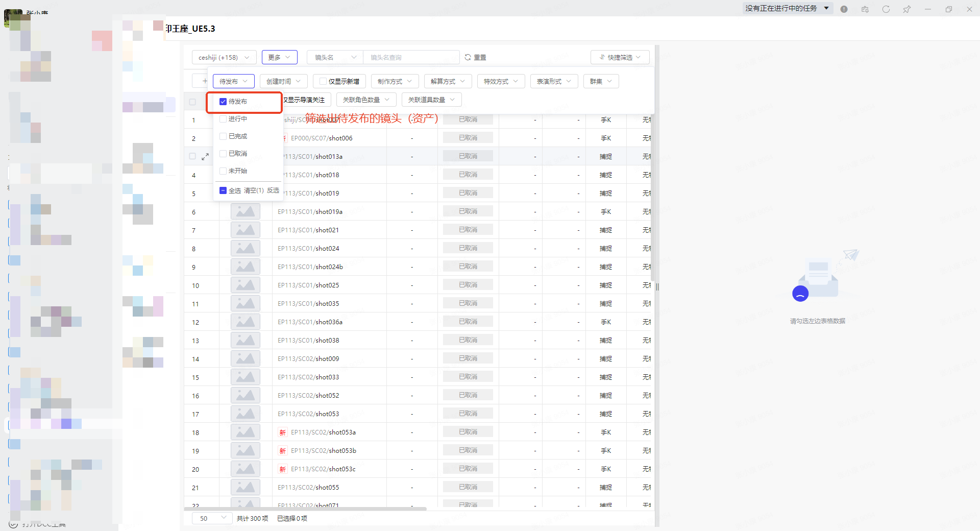Click the panel splitter handle beside the table

click(x=657, y=287)
